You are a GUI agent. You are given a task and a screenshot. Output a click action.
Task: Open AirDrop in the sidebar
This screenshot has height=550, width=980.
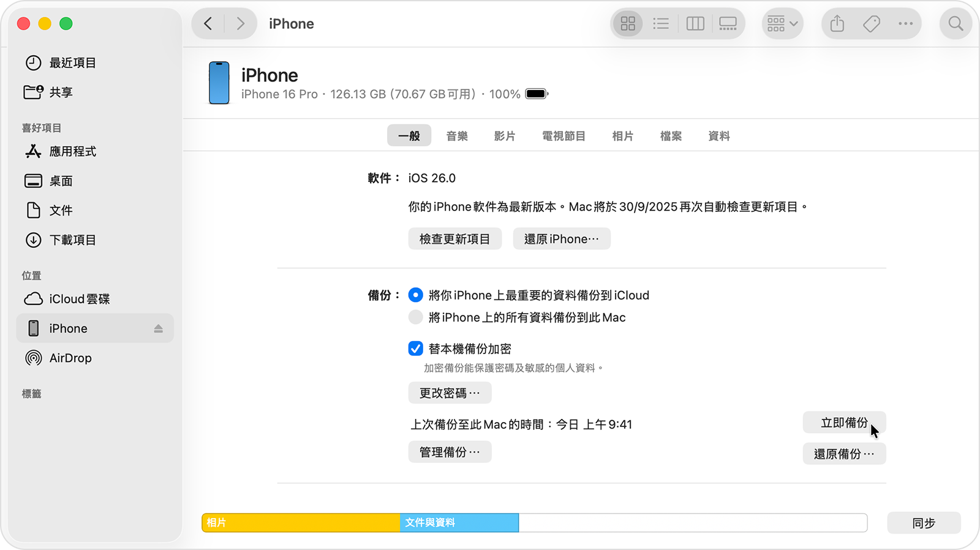point(95,358)
